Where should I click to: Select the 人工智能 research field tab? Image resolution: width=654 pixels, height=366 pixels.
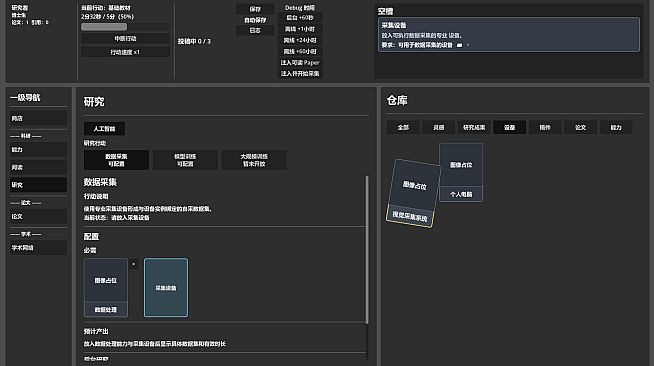click(x=104, y=129)
